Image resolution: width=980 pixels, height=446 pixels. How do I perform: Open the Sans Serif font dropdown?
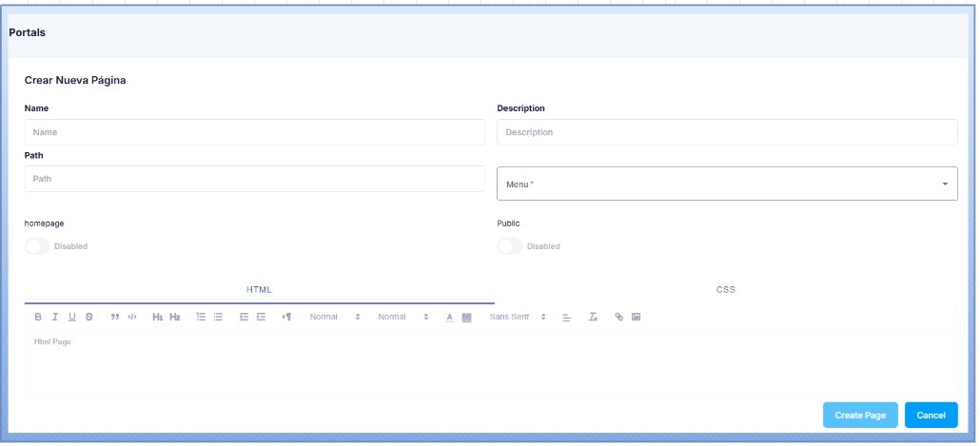pyautogui.click(x=518, y=317)
